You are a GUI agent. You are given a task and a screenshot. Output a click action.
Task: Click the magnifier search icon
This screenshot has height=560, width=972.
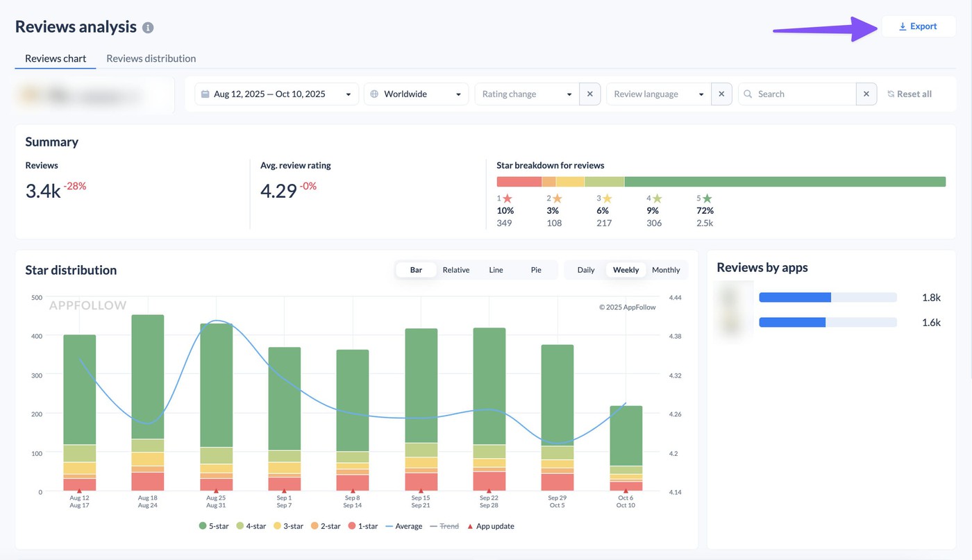(748, 94)
